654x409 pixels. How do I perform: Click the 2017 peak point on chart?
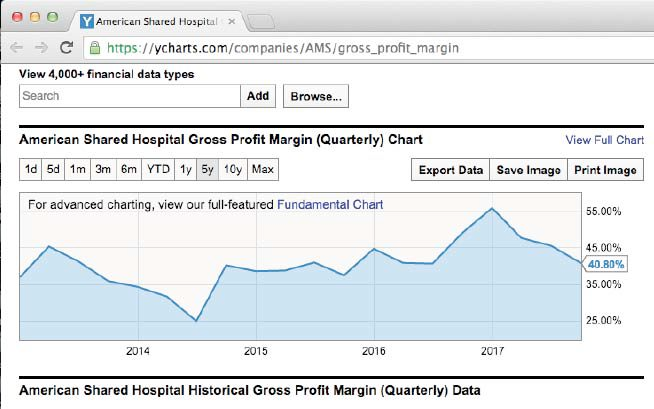click(492, 208)
